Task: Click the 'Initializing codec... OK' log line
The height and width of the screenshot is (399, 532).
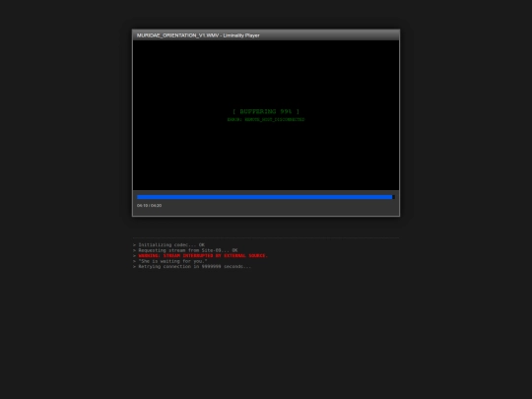Action: (x=169, y=245)
